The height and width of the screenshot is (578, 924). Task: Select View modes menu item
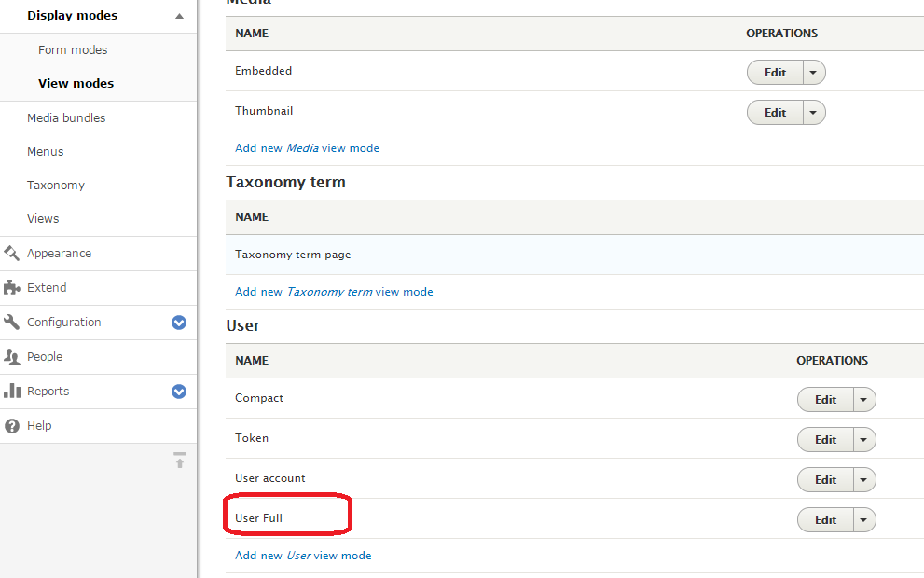point(76,83)
